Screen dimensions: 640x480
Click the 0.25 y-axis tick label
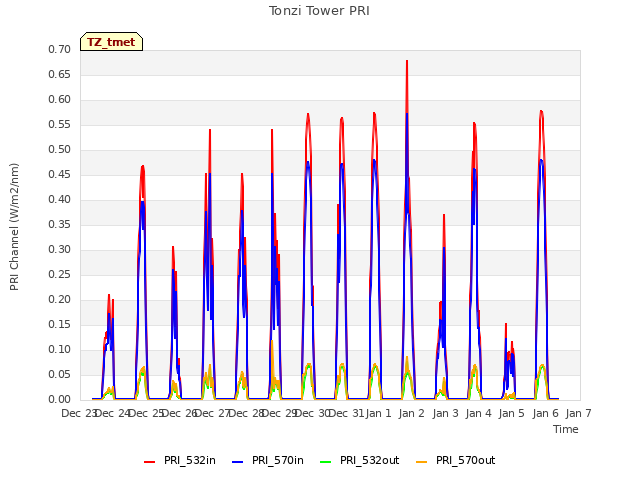[60, 274]
